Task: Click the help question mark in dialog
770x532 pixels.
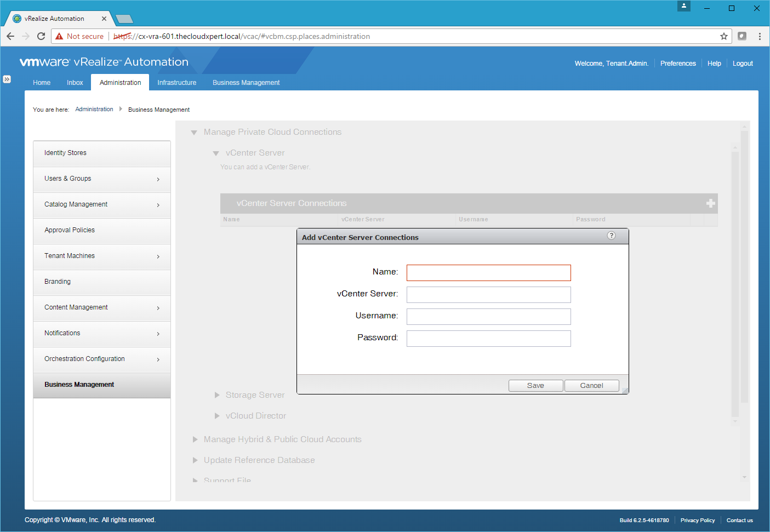Action: tap(611, 236)
